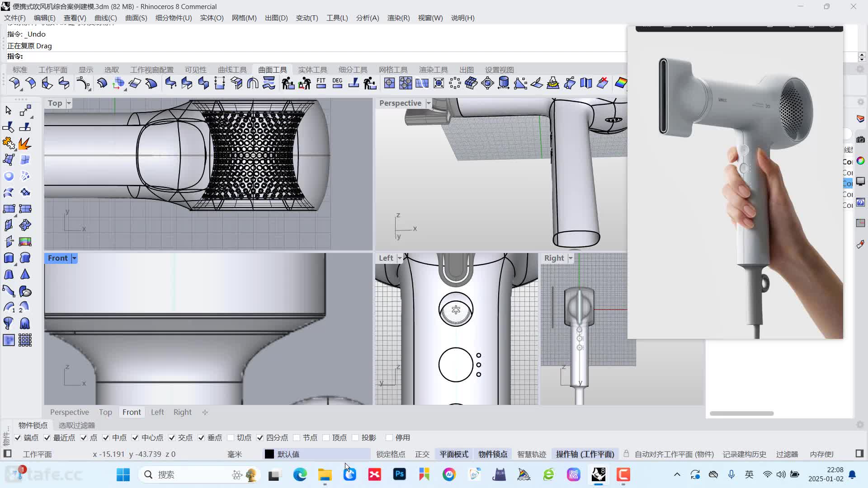Click the paintbrush icon in right panel

(x=860, y=244)
